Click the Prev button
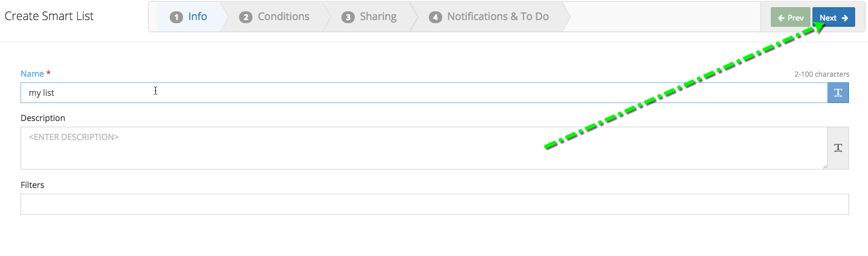The height and width of the screenshot is (256, 868). (790, 18)
